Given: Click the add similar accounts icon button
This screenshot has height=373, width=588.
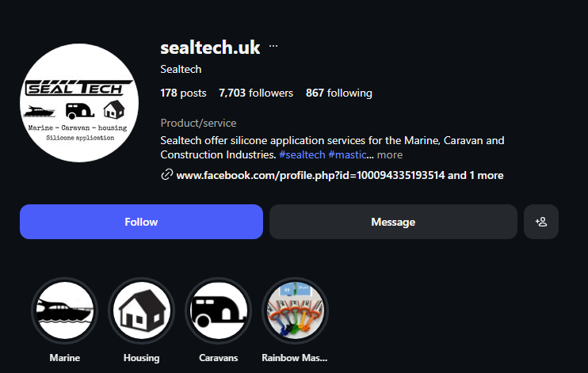Looking at the screenshot, I should pos(541,222).
